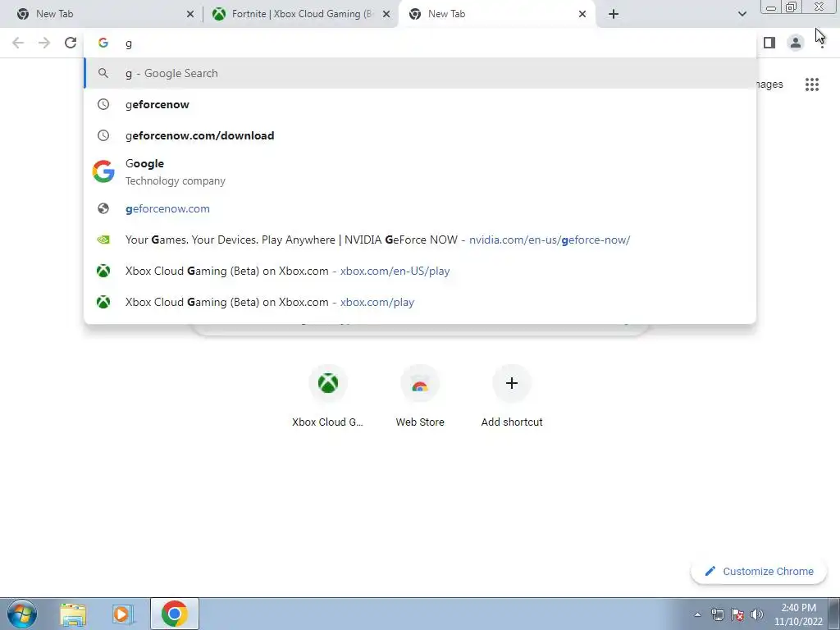The height and width of the screenshot is (630, 840).
Task: Open the profile avatar icon
Action: pos(796,43)
